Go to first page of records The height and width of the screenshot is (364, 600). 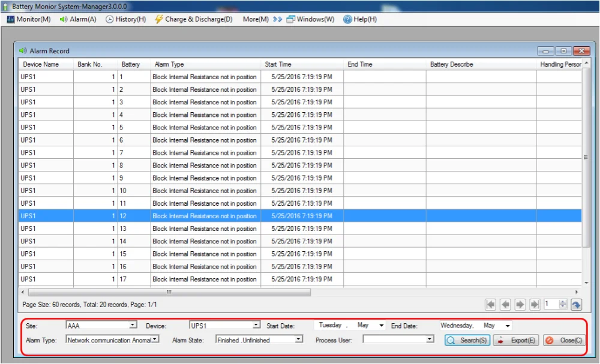point(490,305)
